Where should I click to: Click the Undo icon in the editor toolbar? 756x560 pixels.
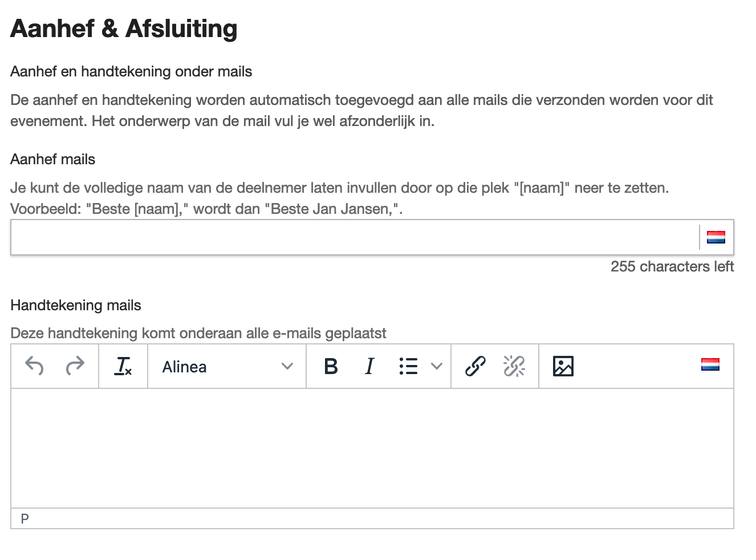[34, 367]
